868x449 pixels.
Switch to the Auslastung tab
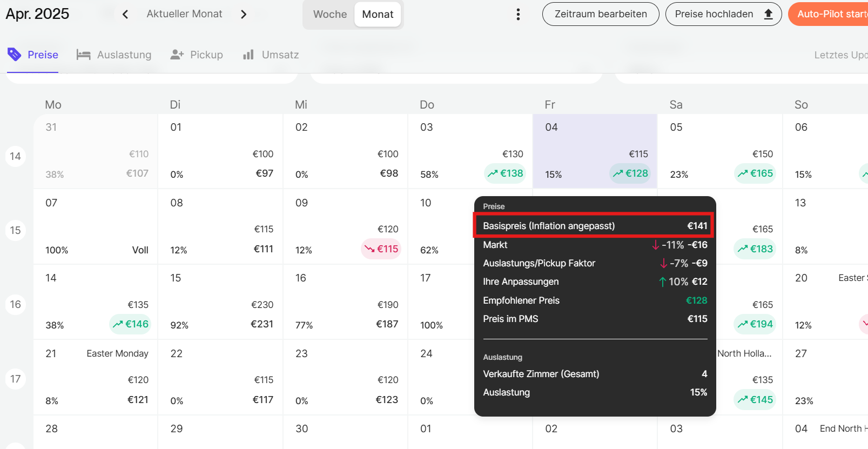[x=124, y=55]
